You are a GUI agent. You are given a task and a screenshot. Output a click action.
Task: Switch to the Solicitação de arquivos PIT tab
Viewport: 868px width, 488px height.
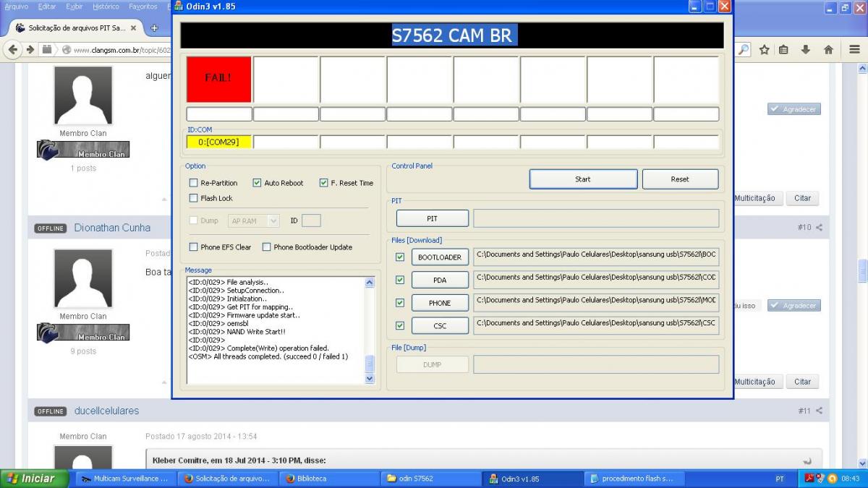(x=76, y=27)
